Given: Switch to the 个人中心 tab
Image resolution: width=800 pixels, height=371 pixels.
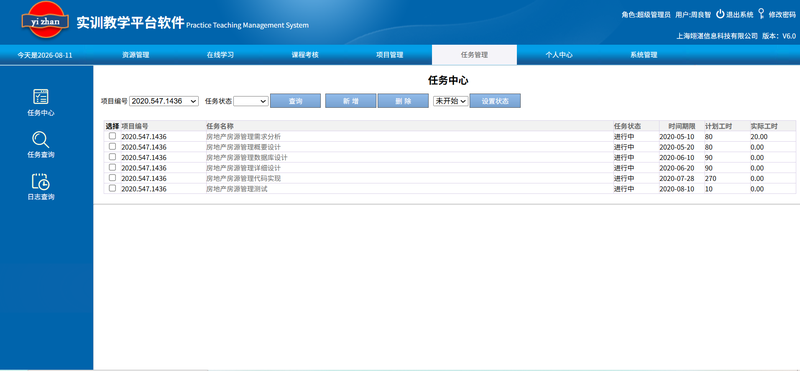Looking at the screenshot, I should click(x=559, y=55).
